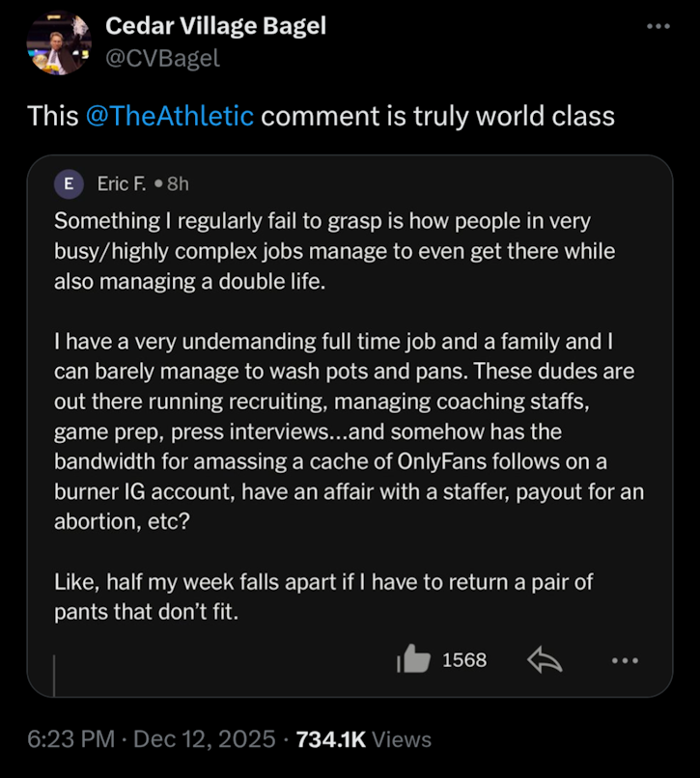The image size is (700, 778).
Task: View the 734.1K Views analytics
Action: point(364,739)
